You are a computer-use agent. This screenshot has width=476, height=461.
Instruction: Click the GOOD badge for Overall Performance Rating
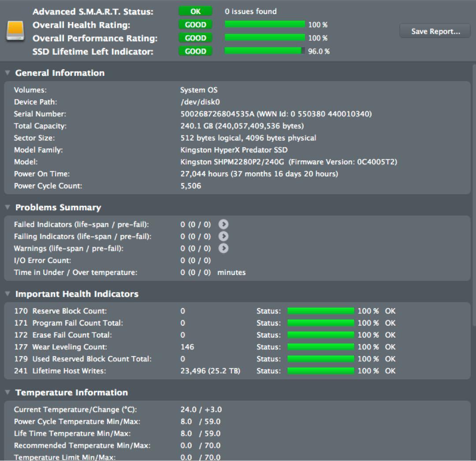195,38
